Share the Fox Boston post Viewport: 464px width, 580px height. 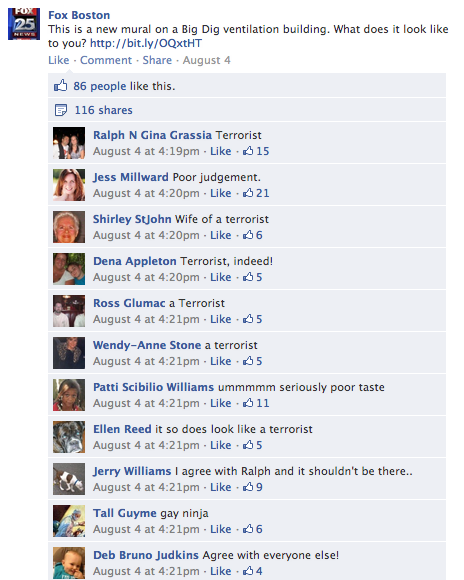tap(157, 60)
